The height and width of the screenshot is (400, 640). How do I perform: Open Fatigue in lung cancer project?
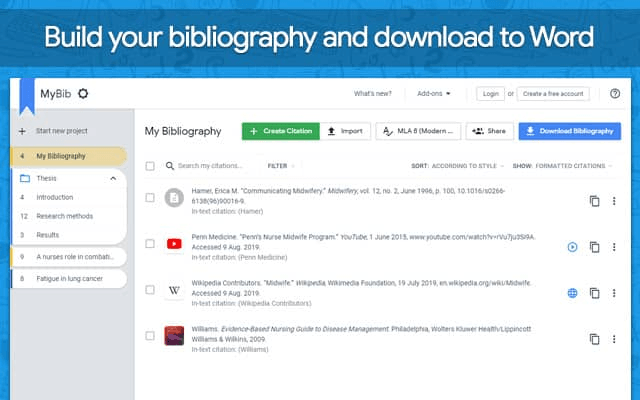tap(69, 279)
